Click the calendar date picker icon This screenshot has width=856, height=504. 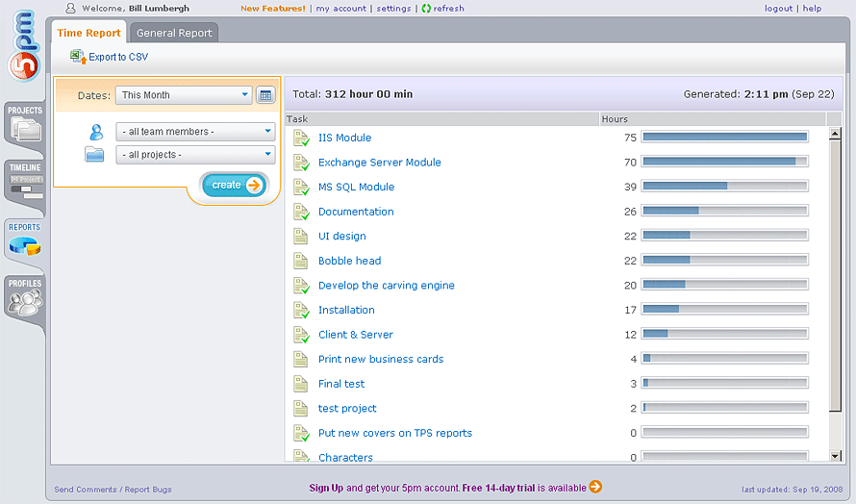tap(265, 95)
